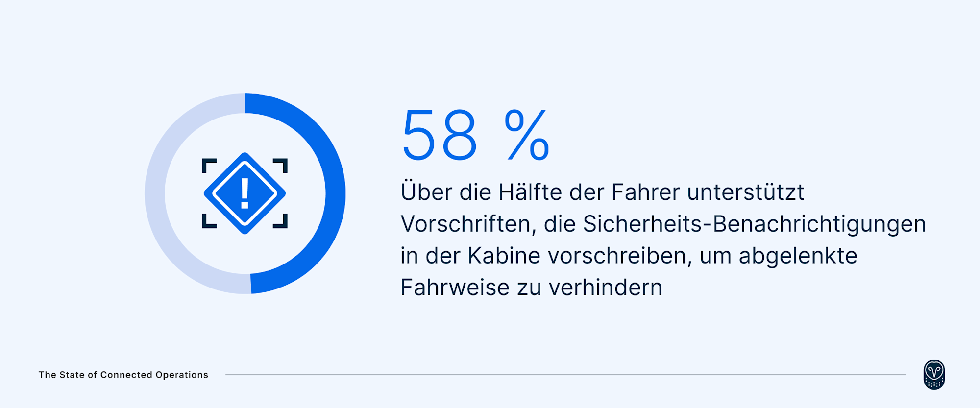Click the owl logo in bottom corner
Screen dimensions: 980x408
934,375
